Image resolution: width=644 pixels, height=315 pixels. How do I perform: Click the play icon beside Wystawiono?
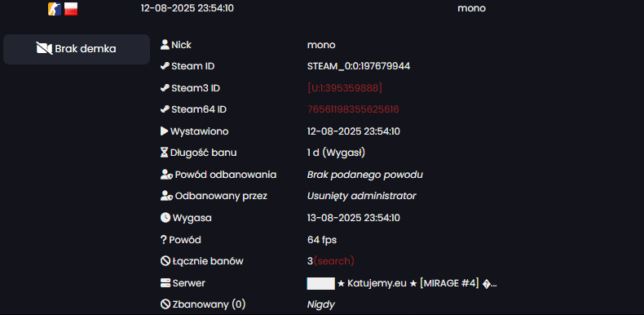(x=165, y=131)
